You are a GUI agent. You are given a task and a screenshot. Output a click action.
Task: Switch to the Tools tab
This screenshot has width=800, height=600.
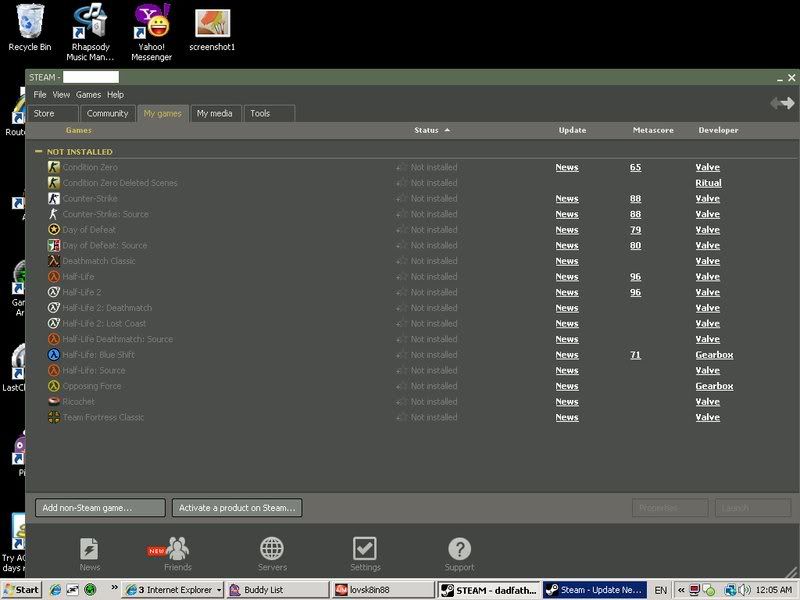[269, 113]
